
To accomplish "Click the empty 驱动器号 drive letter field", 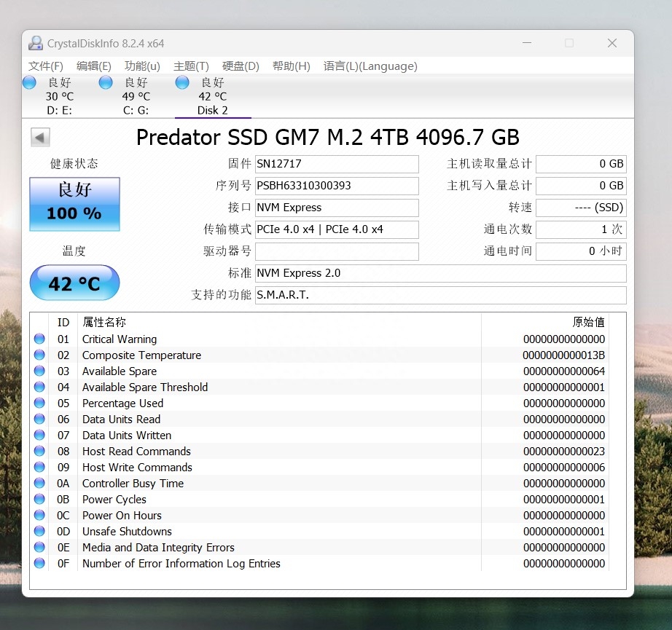I will [x=337, y=251].
